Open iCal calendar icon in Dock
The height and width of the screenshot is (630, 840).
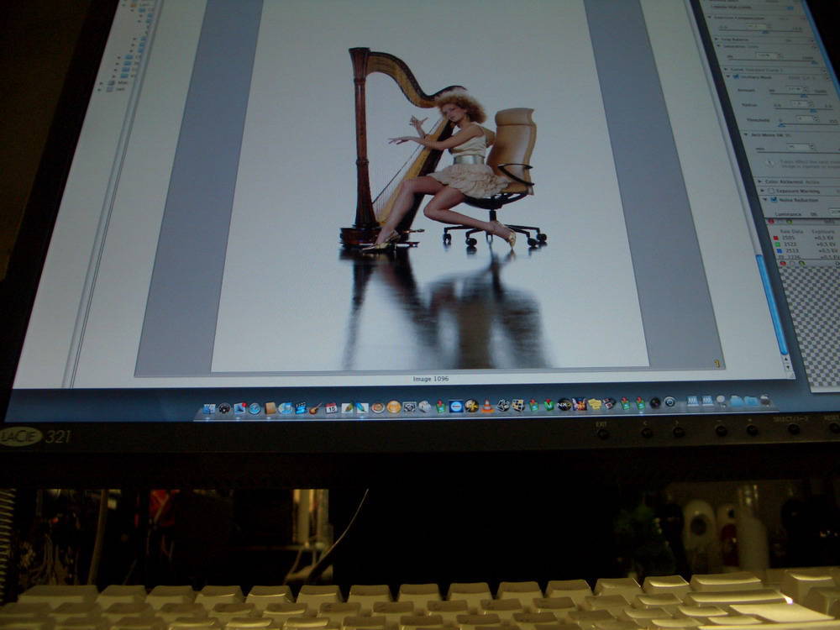click(x=331, y=408)
